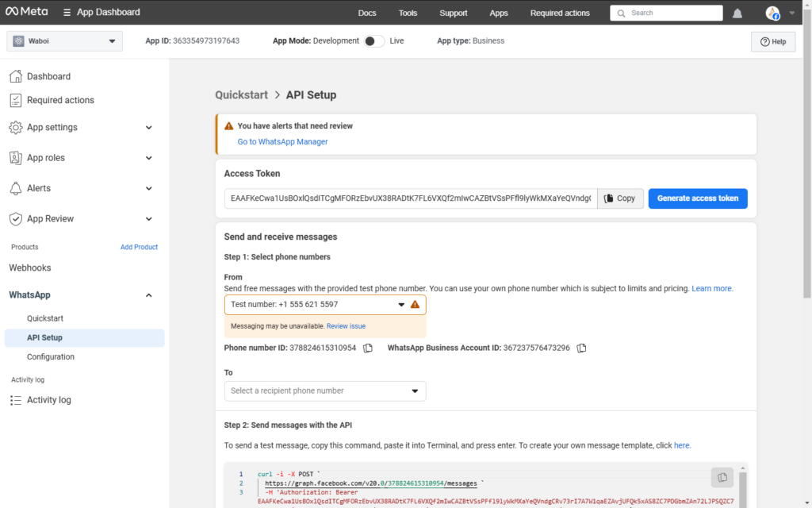Open Required actions in the top navigation
This screenshot has width=812, height=508.
coord(560,13)
